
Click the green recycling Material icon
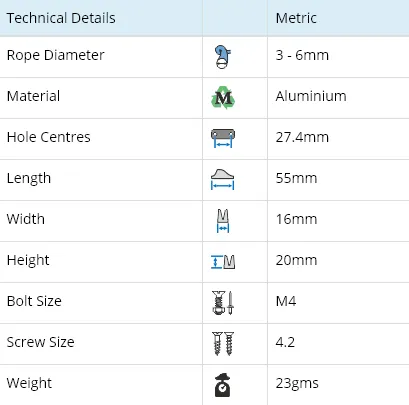pos(223,98)
